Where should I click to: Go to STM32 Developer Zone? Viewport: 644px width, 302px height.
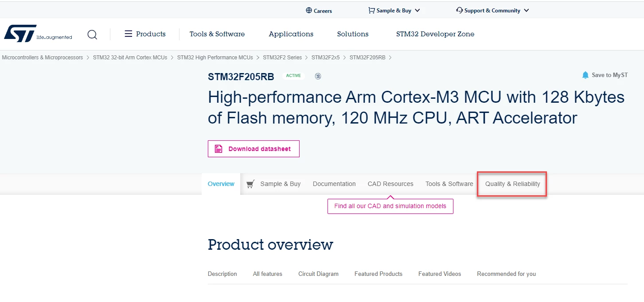[435, 34]
